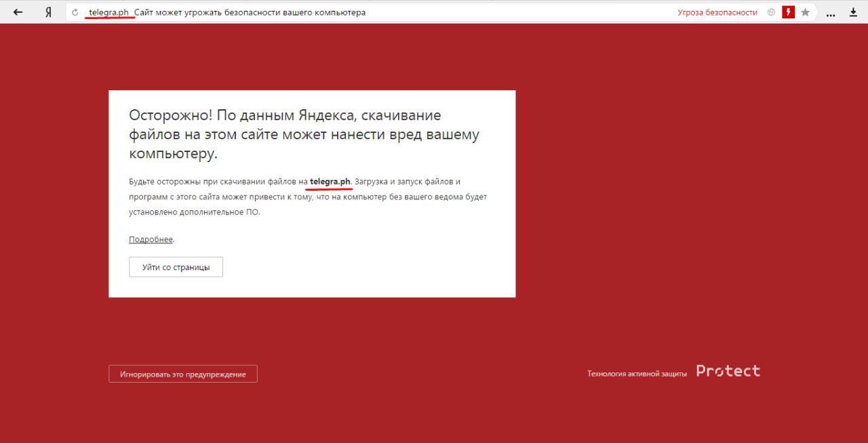The image size is (868, 443).
Task: Click the 'Технология активной защиты' label
Action: [x=637, y=373]
